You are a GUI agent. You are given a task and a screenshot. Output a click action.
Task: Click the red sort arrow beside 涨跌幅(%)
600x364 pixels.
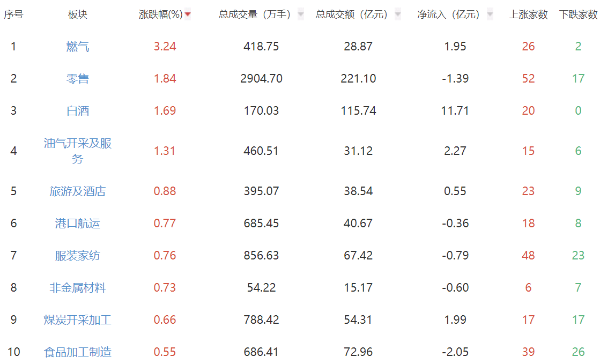click(188, 15)
